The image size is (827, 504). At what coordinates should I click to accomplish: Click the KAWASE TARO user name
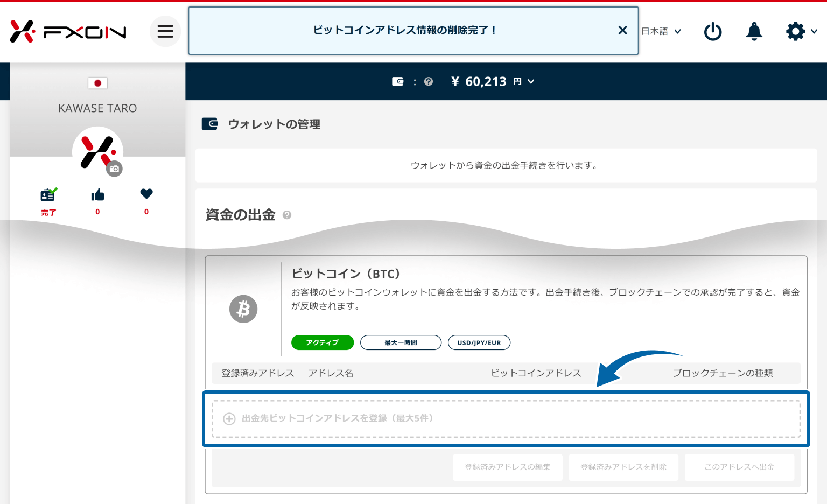click(x=97, y=108)
